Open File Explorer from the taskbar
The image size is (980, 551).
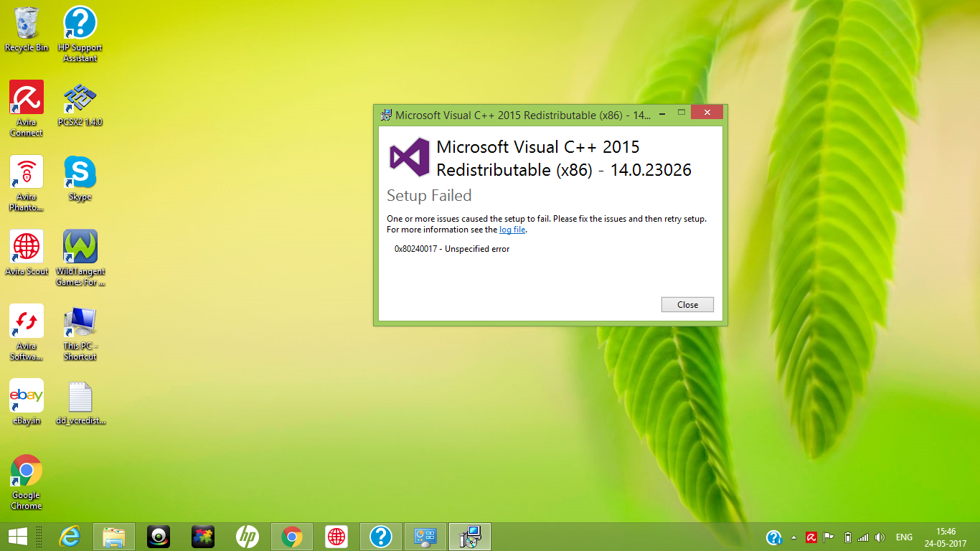point(114,536)
